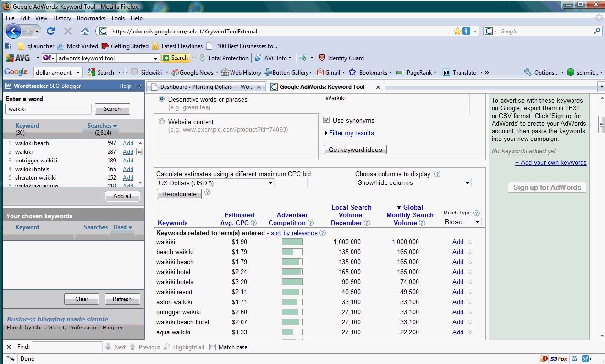Image resolution: width=605 pixels, height=364 pixels.
Task: Click the AVG logo in the toolbar
Action: pos(18,58)
